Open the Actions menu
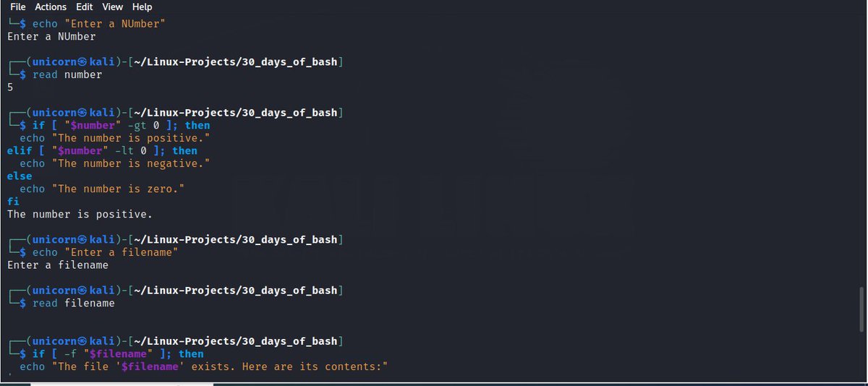 point(51,7)
